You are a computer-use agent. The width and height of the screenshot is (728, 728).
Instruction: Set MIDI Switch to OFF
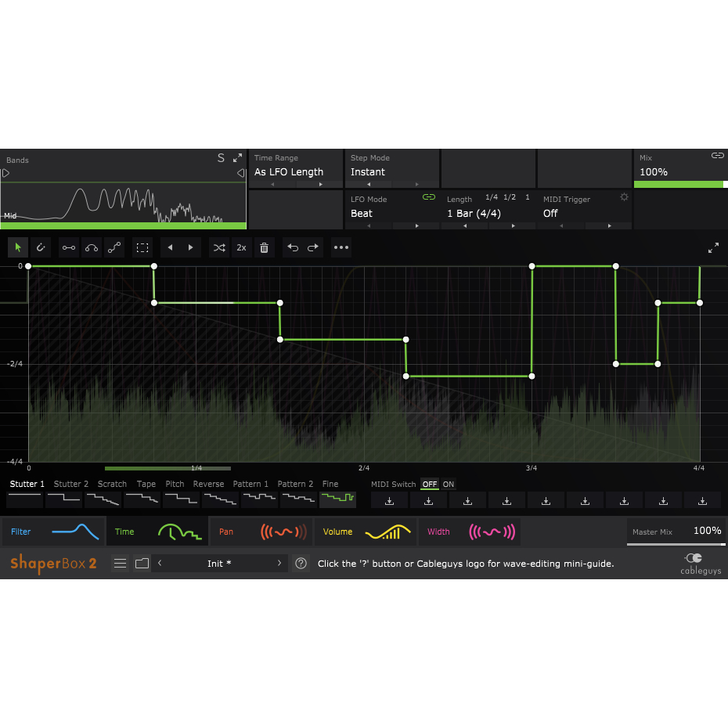click(x=430, y=485)
